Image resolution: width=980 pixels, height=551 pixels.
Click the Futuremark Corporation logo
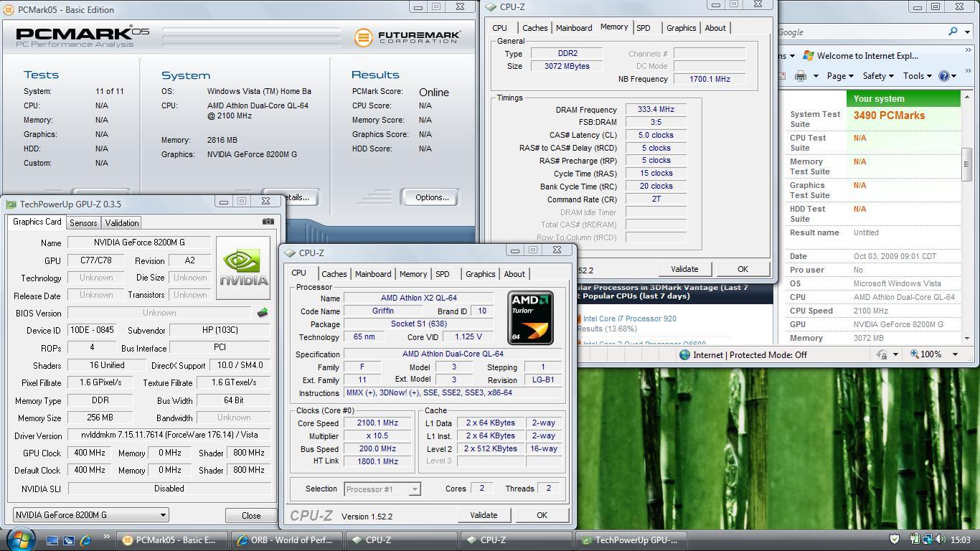pyautogui.click(x=407, y=37)
